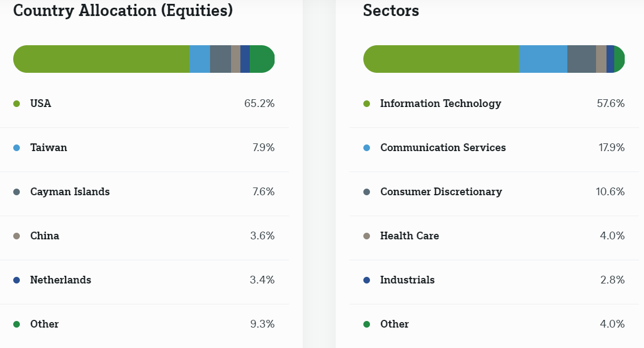Click the blue Taiwan legend dot
The width and height of the screenshot is (644, 348).
tap(17, 148)
